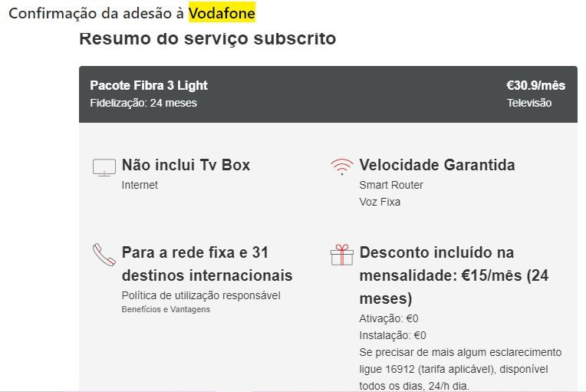
Task: Click the Instalação: €0 line
Action: [x=393, y=335]
